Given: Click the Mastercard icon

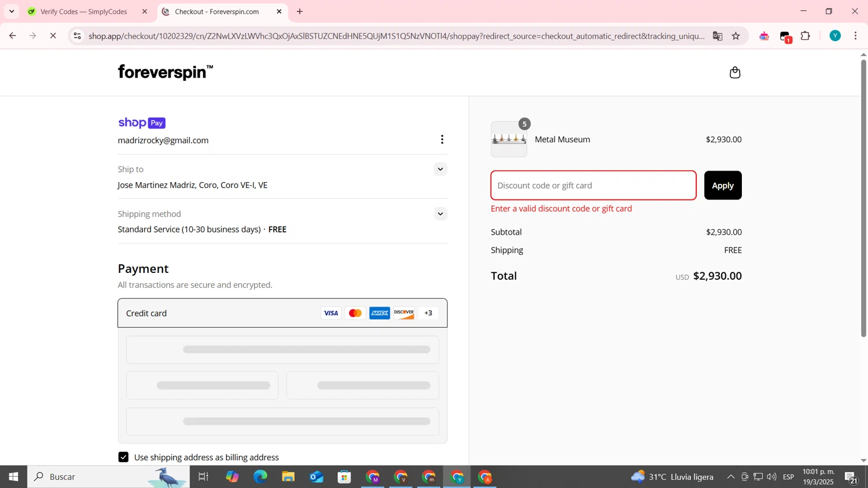Looking at the screenshot, I should (x=355, y=313).
